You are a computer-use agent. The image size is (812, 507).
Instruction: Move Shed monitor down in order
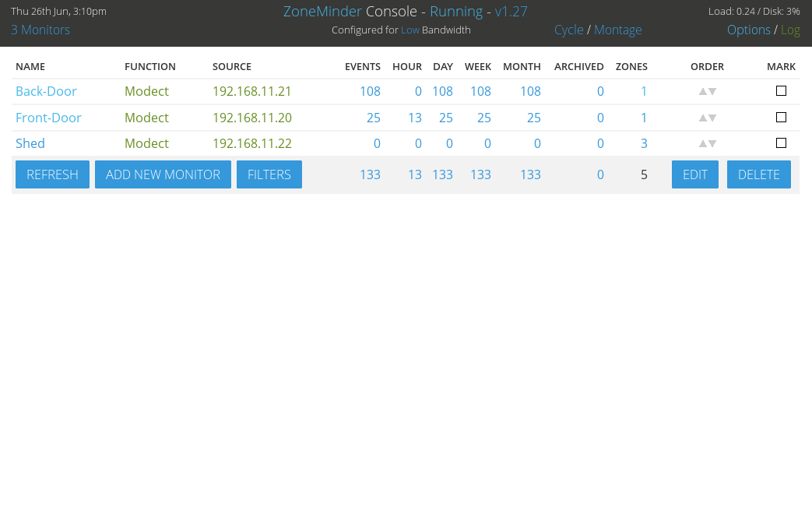pyautogui.click(x=712, y=144)
